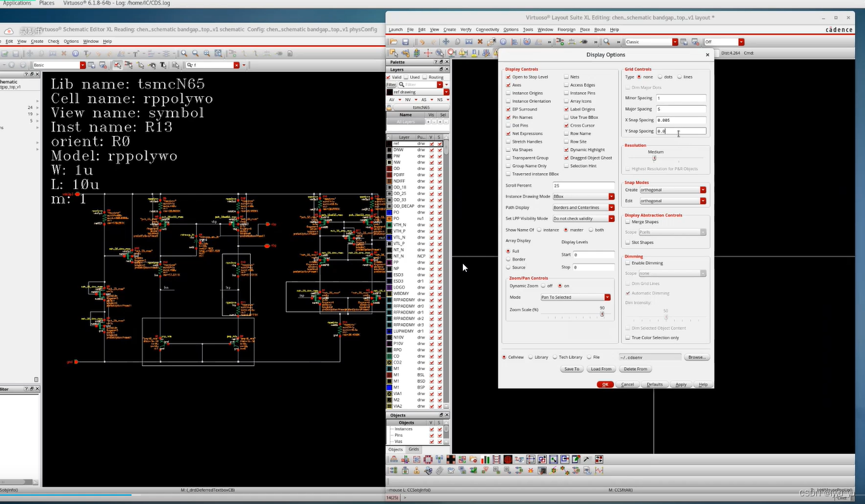Image resolution: width=865 pixels, height=504 pixels.
Task: Click the magnifier zoom icon in Layout toolbar
Action: click(607, 42)
